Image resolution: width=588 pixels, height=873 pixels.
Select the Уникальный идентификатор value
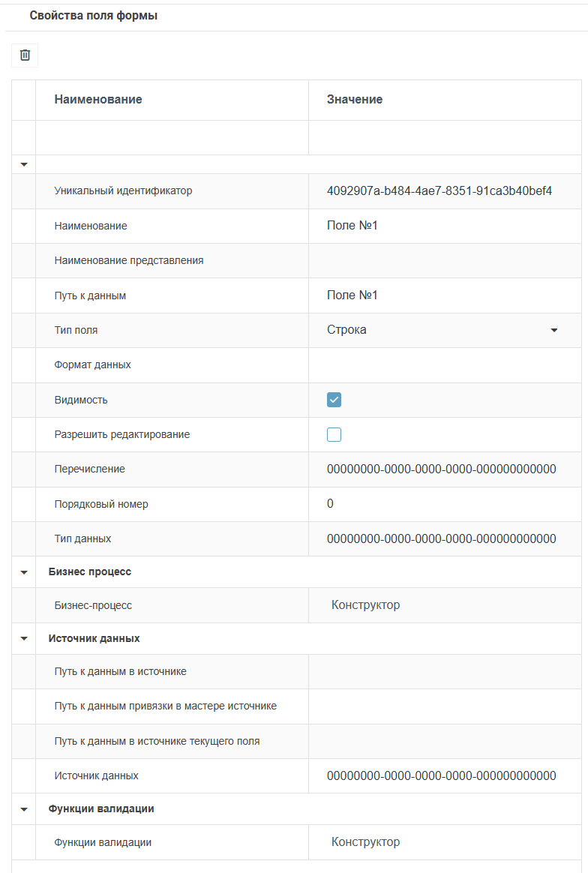tap(442, 190)
